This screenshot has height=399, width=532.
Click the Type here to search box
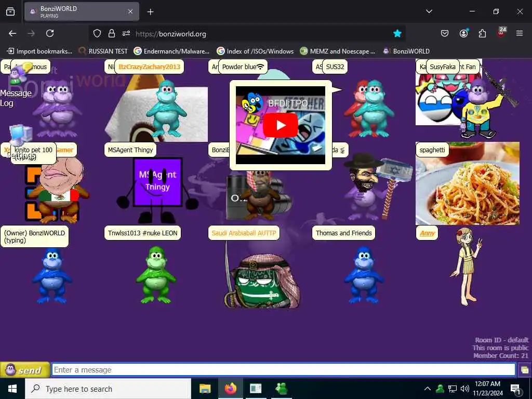(108, 389)
